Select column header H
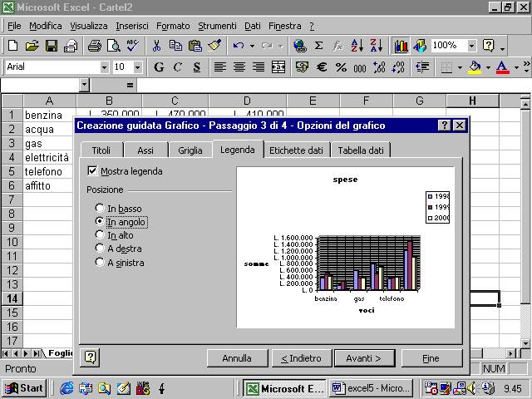This screenshot has height=399, width=532. pyautogui.click(x=472, y=101)
